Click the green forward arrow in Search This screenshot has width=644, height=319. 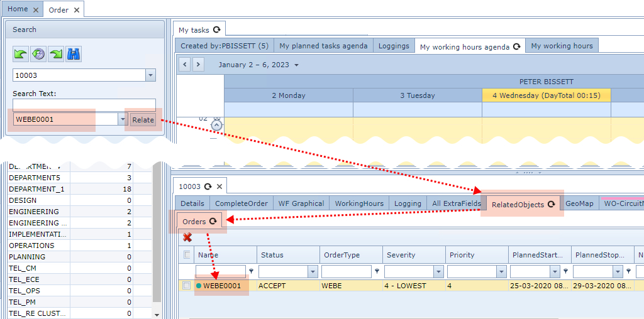[x=56, y=54]
